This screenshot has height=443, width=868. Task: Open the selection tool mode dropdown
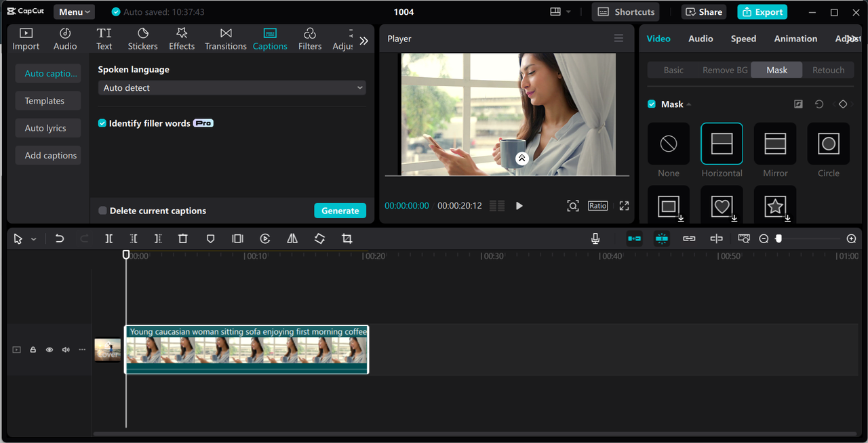[x=33, y=239]
